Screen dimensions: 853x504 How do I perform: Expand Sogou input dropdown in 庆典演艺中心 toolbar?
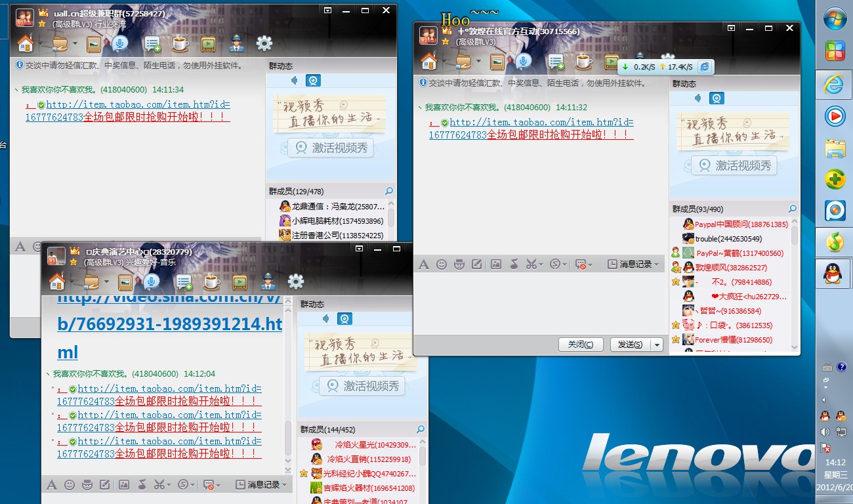click(192, 485)
